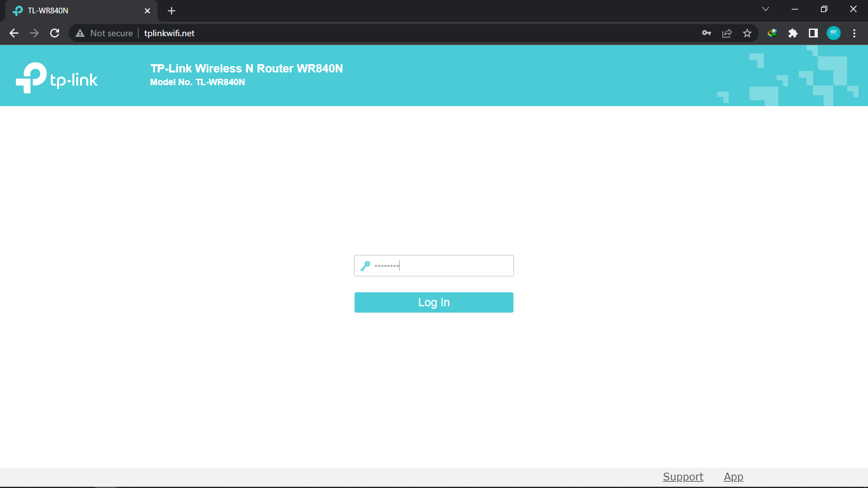Open the Support link
The height and width of the screenshot is (488, 868).
[683, 477]
